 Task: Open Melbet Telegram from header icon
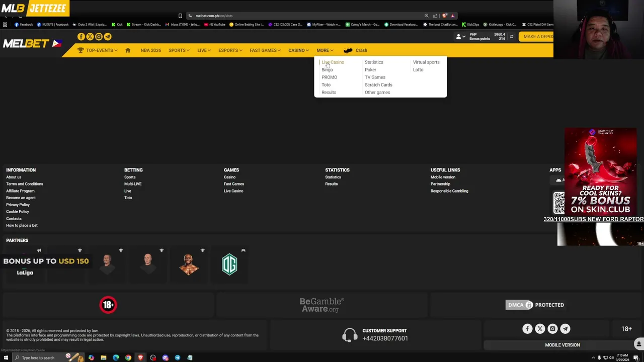(108, 37)
